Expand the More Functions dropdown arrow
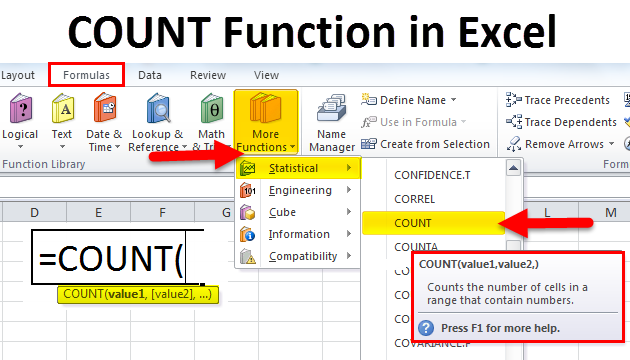 tap(292, 147)
